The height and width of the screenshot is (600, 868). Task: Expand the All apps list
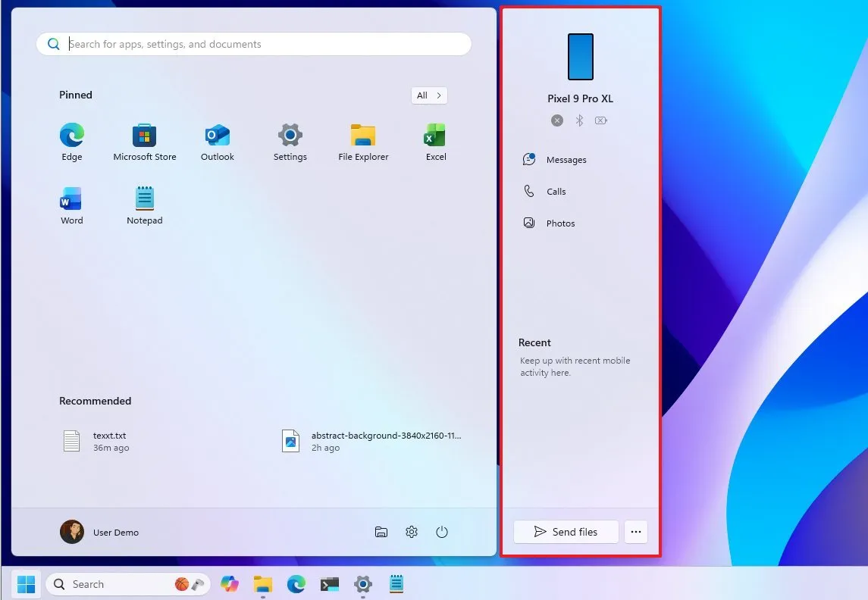pyautogui.click(x=429, y=95)
